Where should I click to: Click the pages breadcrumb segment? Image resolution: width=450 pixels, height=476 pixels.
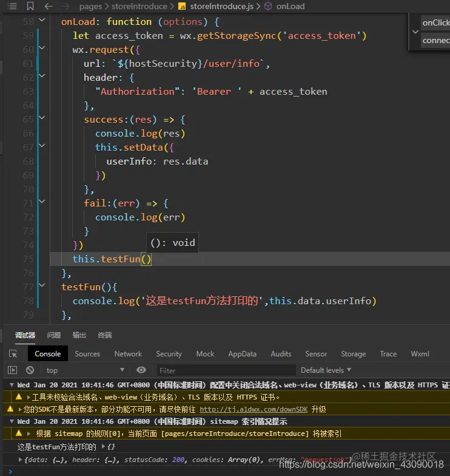(90, 6)
